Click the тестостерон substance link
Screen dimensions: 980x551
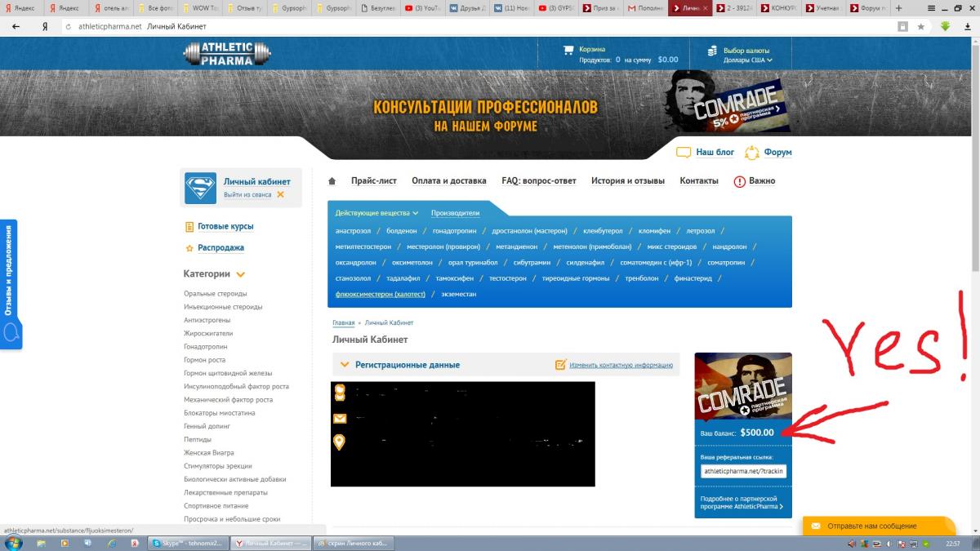click(x=508, y=278)
